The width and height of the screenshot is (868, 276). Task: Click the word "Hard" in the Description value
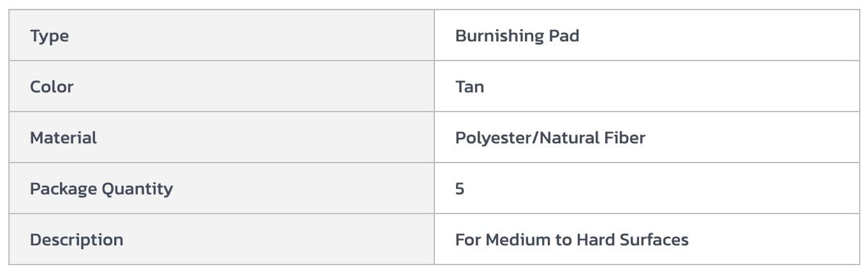click(596, 240)
